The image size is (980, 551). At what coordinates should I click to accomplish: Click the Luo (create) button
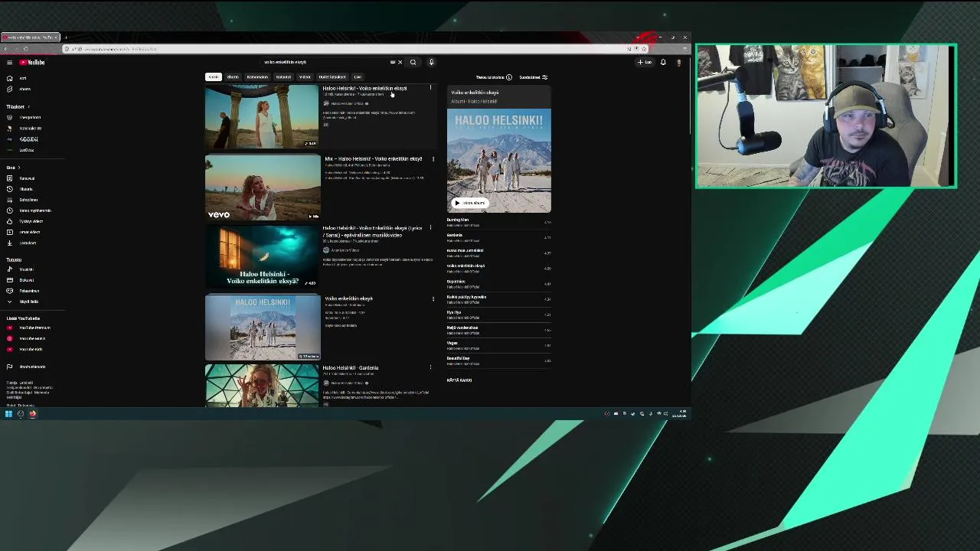click(645, 62)
